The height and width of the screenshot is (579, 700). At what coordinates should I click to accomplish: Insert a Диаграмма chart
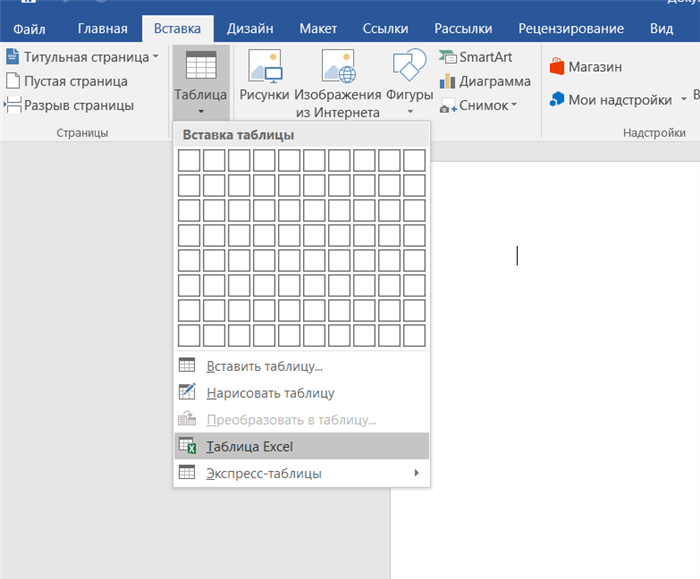pyautogui.click(x=485, y=81)
